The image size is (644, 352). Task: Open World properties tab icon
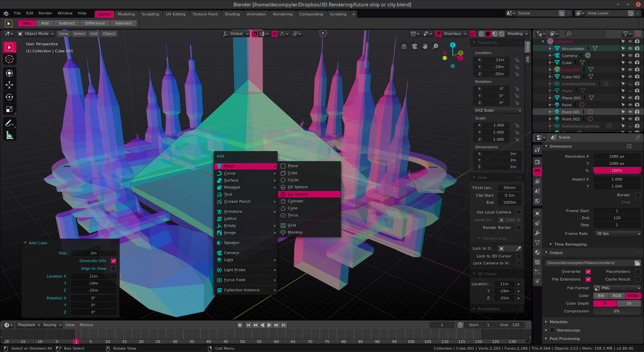click(x=537, y=201)
